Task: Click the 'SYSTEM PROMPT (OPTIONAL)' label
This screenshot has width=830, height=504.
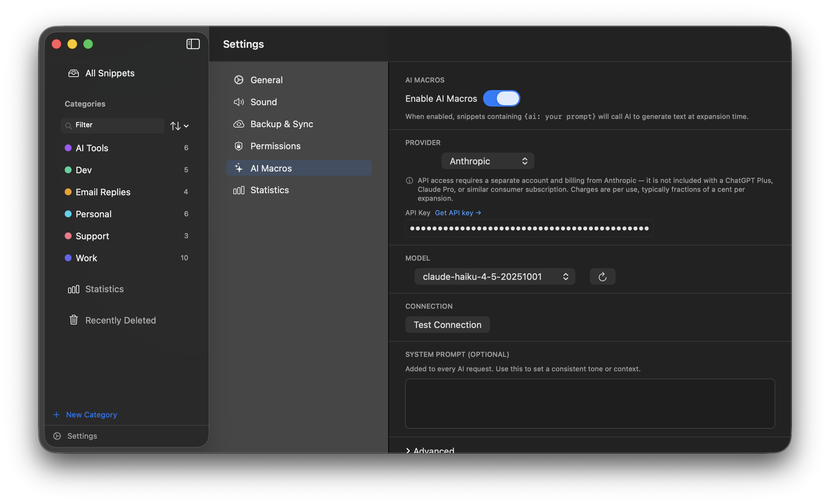Action: pos(457,354)
